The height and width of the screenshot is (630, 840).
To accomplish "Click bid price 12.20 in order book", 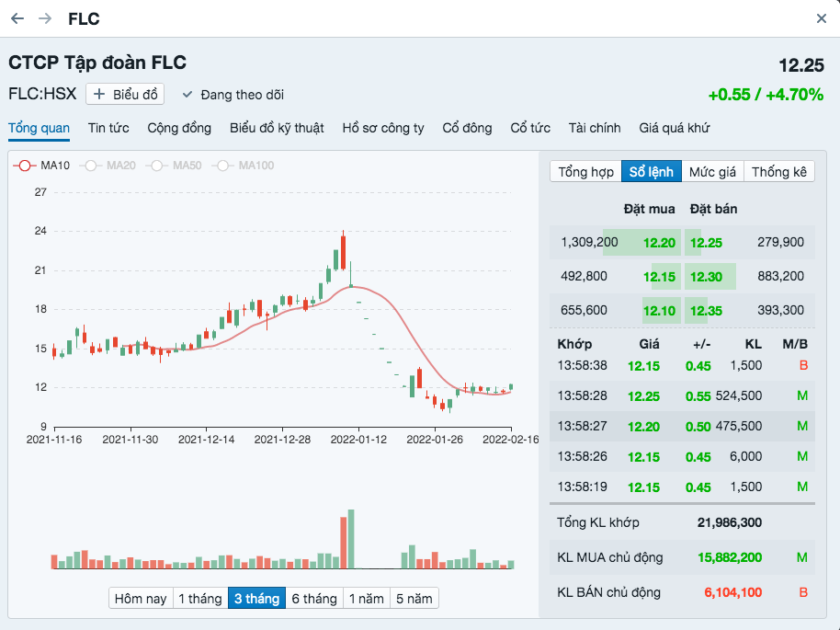I will click(659, 243).
